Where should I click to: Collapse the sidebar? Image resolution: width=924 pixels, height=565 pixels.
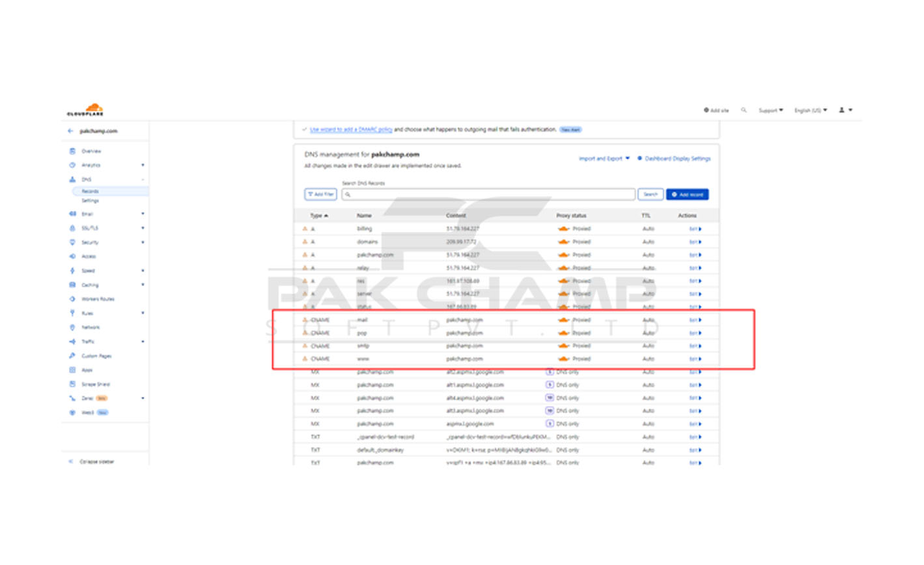[92, 461]
